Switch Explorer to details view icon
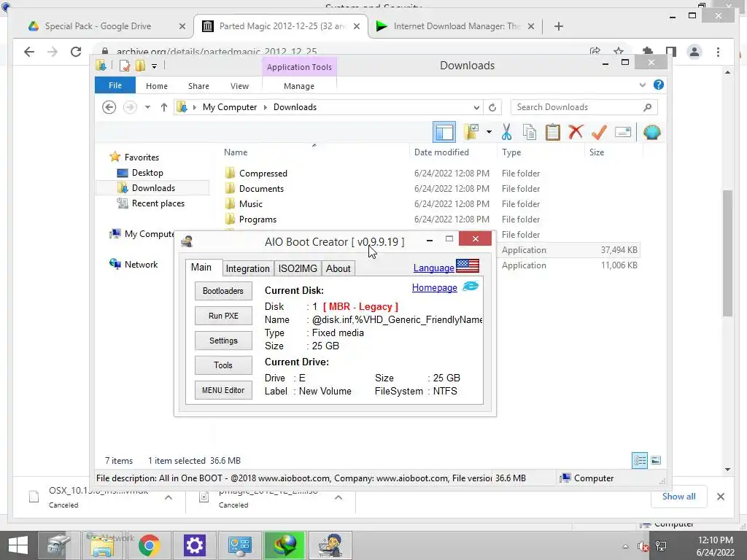 pos(639,461)
